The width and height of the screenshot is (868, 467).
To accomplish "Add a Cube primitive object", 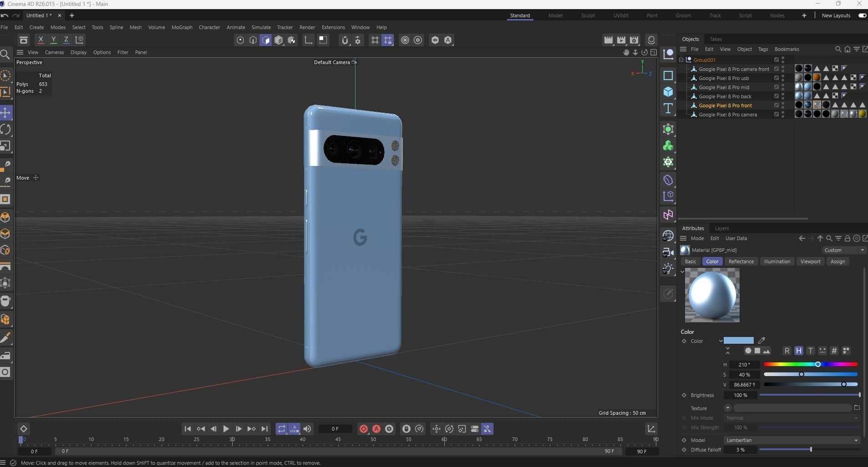I will 668,92.
